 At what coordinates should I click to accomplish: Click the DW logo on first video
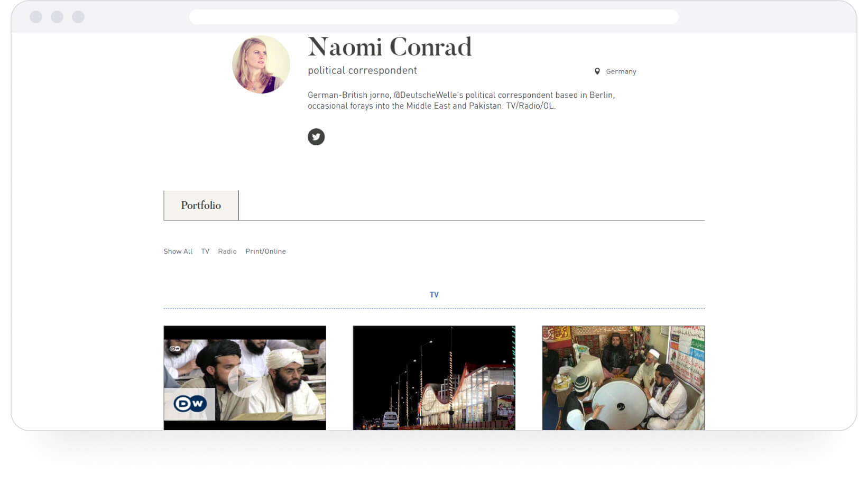click(x=190, y=404)
